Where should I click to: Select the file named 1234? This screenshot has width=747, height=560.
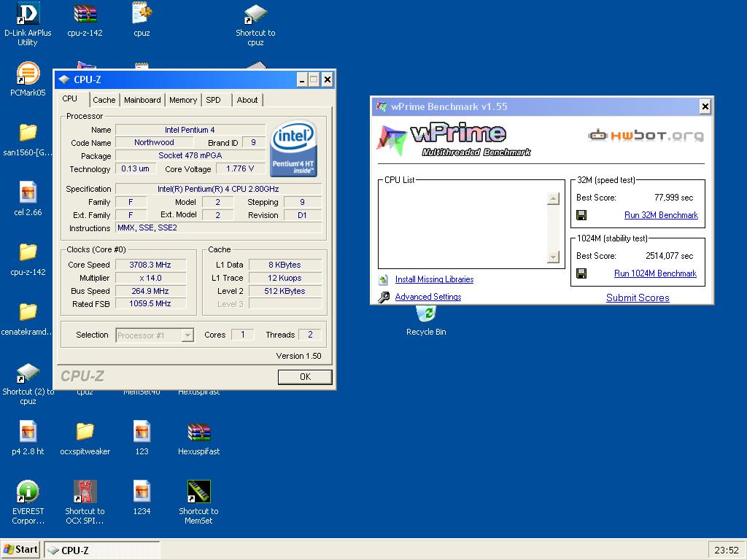tap(142, 492)
